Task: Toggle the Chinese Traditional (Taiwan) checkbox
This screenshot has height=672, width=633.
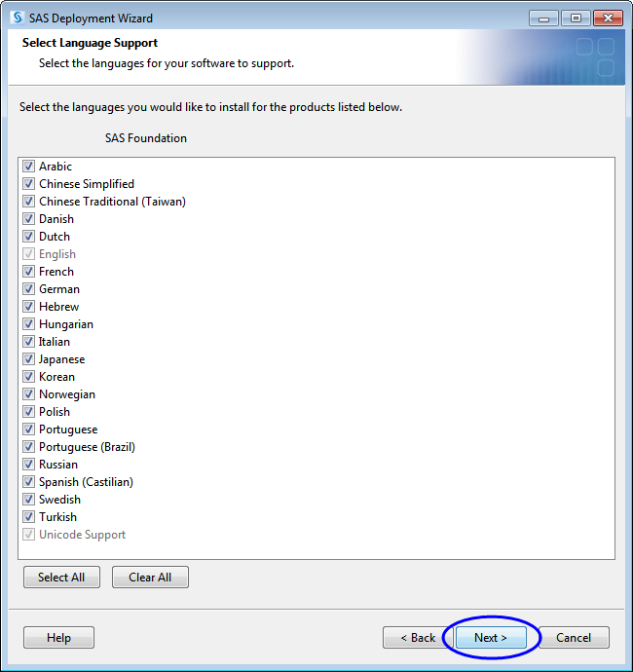Action: coord(28,202)
